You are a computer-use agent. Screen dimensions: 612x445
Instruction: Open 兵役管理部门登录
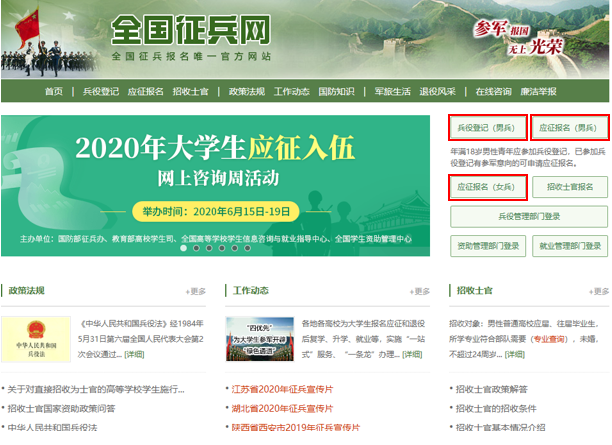528,216
